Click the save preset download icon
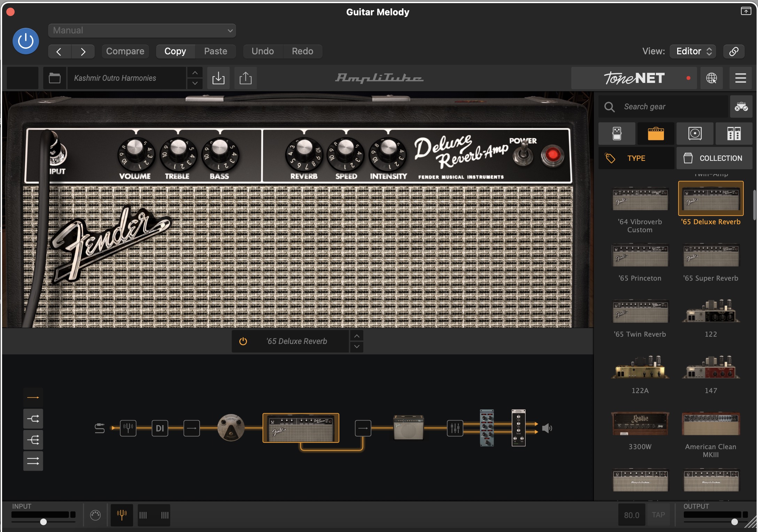This screenshot has width=758, height=532. tap(218, 78)
